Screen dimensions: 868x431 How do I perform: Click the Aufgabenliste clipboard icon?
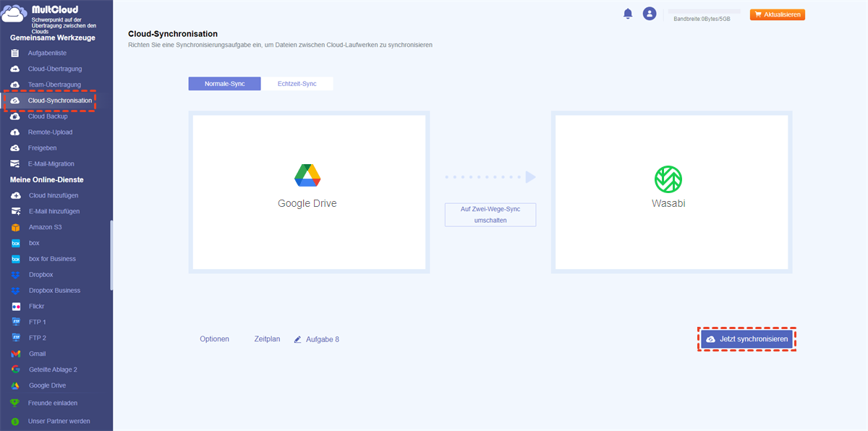click(15, 53)
